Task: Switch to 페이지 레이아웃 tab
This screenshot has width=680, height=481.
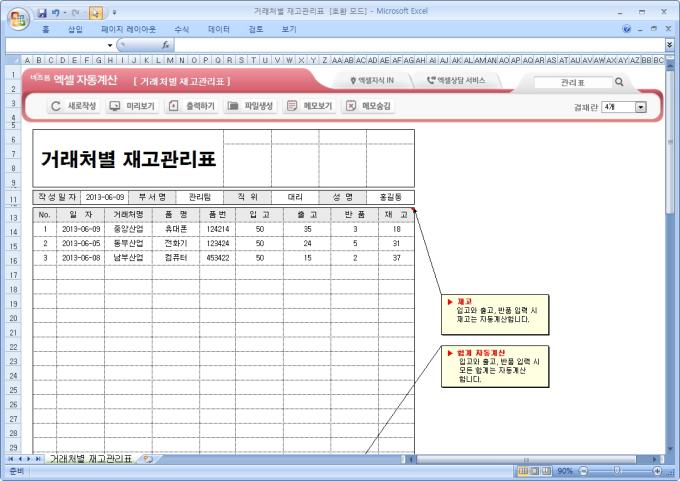Action: (128, 29)
